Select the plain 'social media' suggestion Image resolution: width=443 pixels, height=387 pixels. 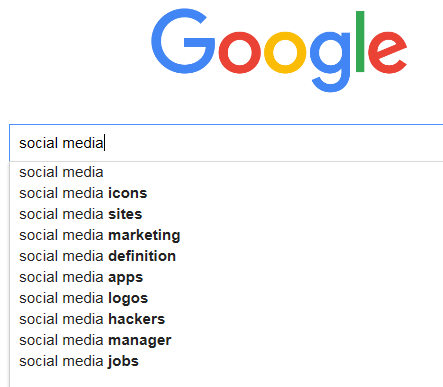click(226, 172)
